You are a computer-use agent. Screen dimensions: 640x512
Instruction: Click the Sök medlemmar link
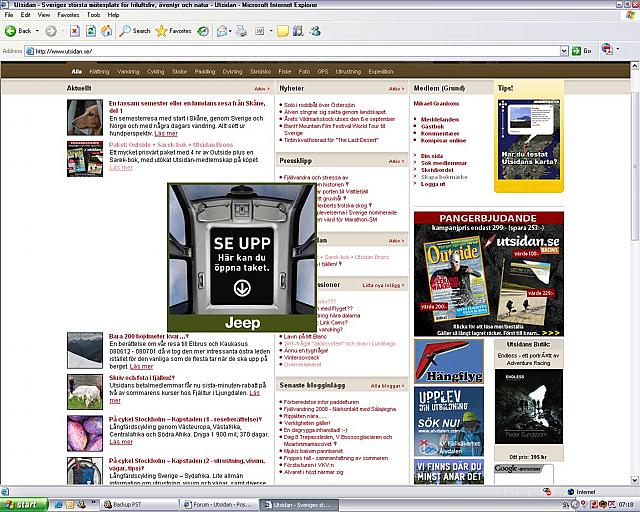pos(443,163)
